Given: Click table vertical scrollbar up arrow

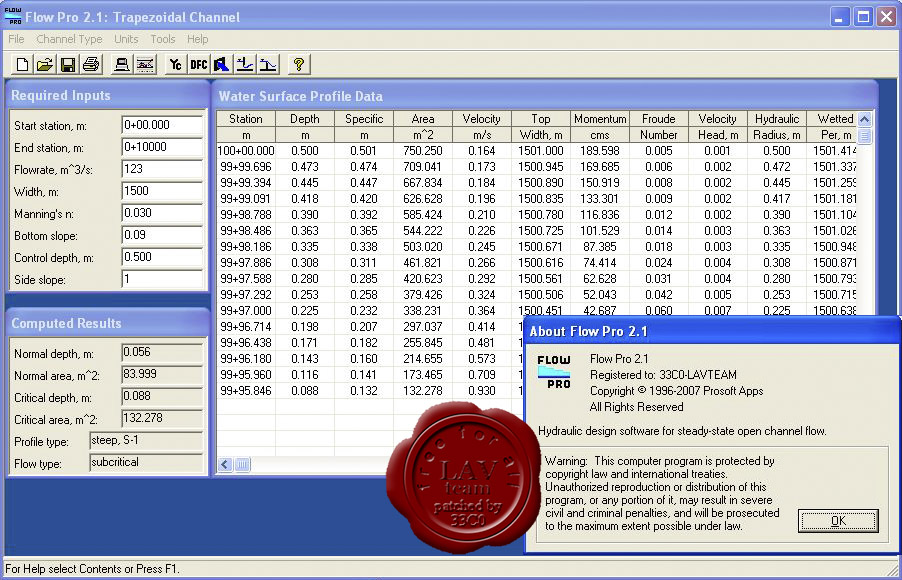Looking at the screenshot, I should click(864, 119).
